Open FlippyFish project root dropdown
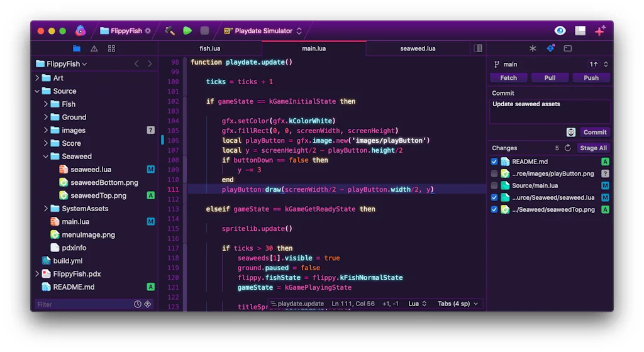 [x=62, y=64]
